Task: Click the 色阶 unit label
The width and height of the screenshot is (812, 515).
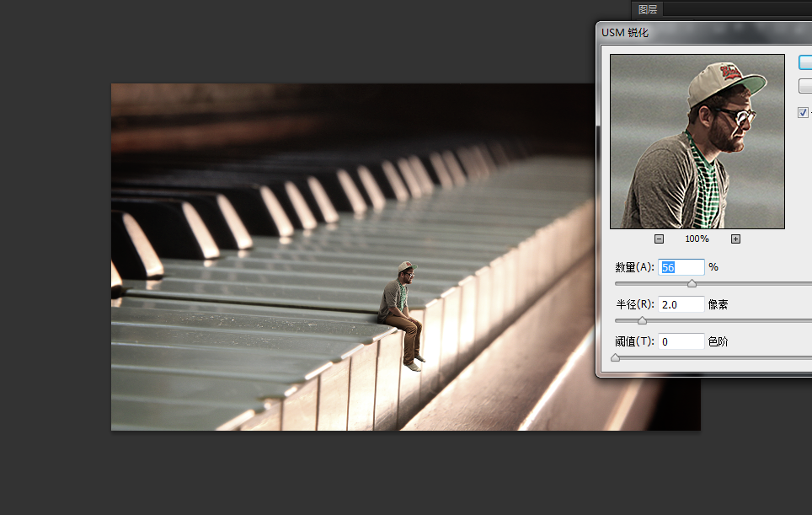Action: (718, 342)
